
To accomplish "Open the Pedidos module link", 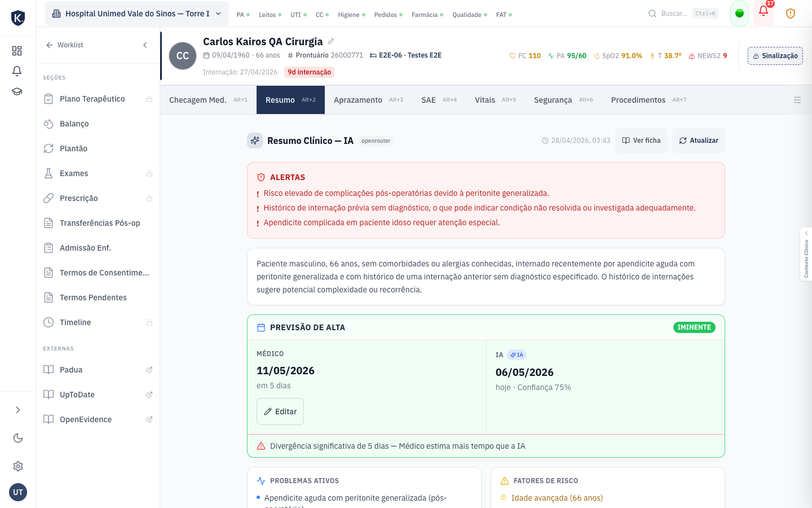I will pos(389,15).
